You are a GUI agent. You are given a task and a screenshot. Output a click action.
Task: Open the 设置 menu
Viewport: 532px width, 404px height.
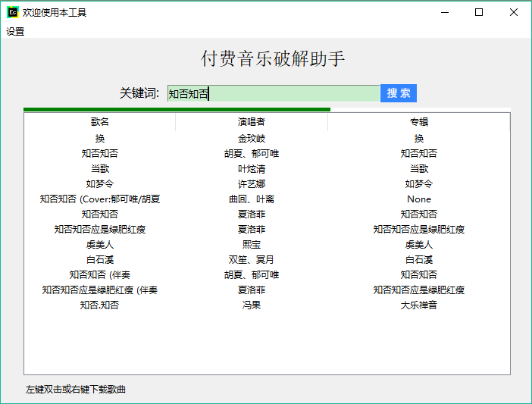(x=15, y=32)
